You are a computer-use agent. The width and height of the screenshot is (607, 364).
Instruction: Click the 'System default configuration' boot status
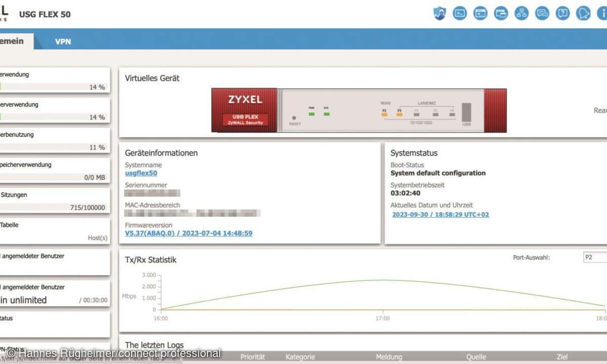click(x=438, y=173)
